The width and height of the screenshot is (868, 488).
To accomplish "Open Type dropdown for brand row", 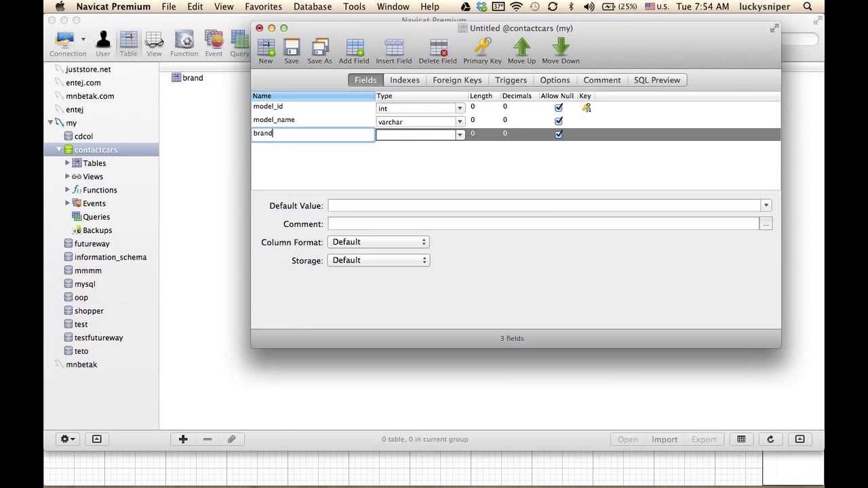I will coord(460,135).
